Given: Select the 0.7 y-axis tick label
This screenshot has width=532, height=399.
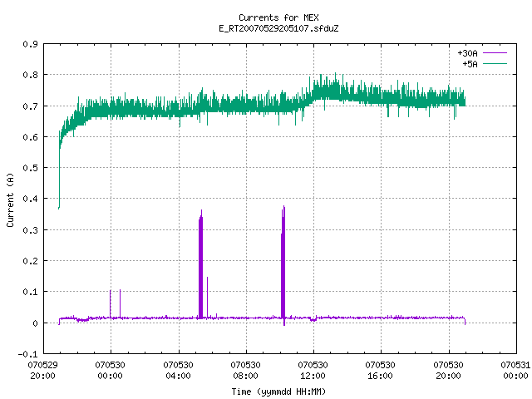Looking at the screenshot, I should (x=30, y=106).
